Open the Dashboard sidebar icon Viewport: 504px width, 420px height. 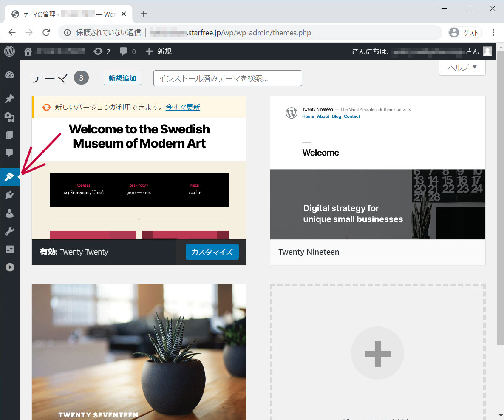(10, 75)
